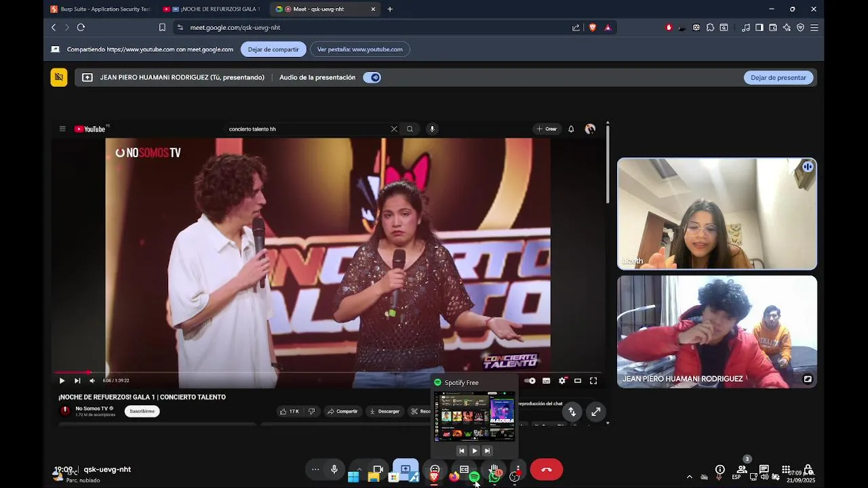This screenshot has height=488, width=868.
Task: Enter YouTube fullscreen mode
Action: (x=593, y=380)
